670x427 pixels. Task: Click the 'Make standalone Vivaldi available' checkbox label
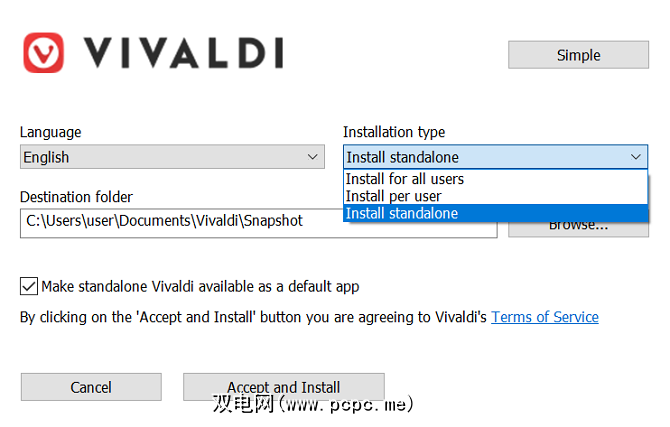pyautogui.click(x=200, y=286)
